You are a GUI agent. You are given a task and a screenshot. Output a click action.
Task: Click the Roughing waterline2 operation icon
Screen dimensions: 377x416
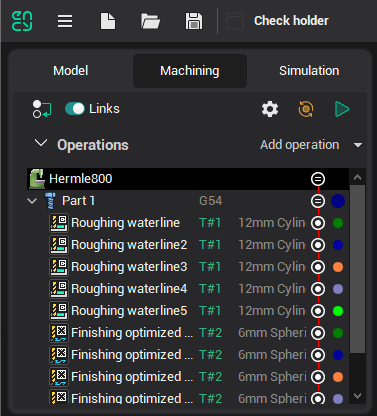click(x=59, y=245)
